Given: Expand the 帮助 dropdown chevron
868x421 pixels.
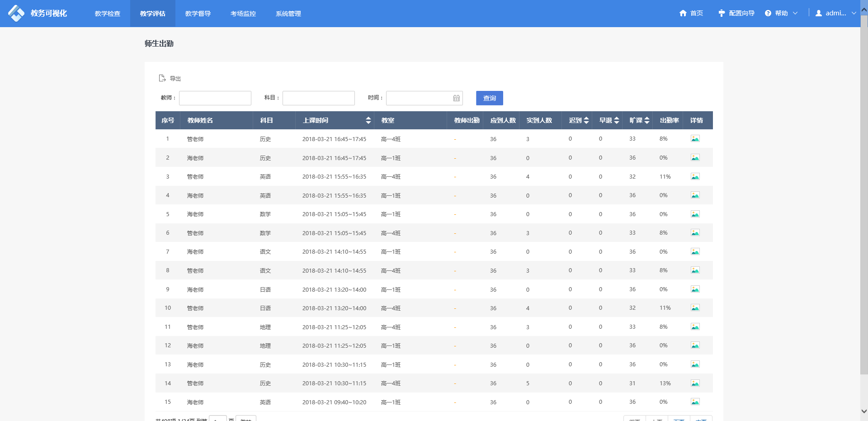Looking at the screenshot, I should pos(795,13).
